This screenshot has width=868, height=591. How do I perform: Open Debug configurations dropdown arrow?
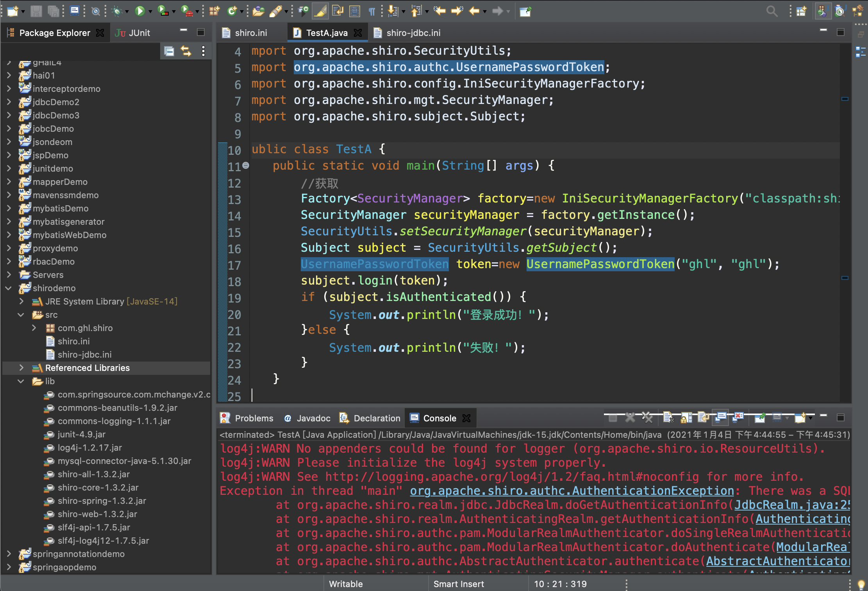[127, 12]
